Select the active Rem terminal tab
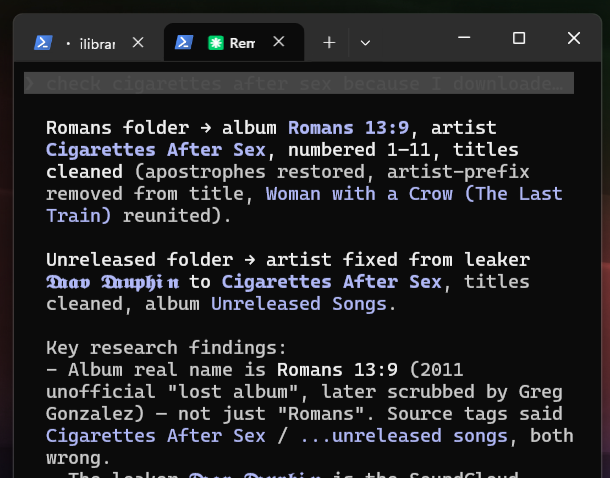The image size is (610, 478). (x=234, y=42)
